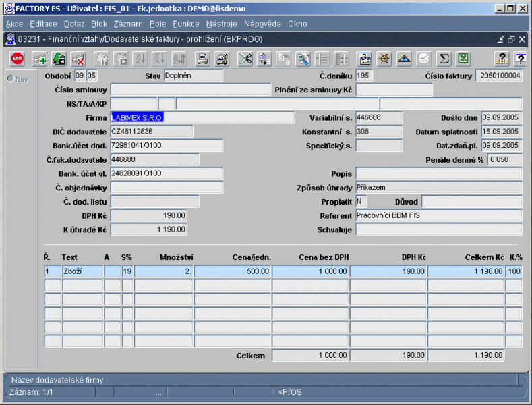Click the red EXIT toolbar icon
The width and height of the screenshot is (532, 405).
click(x=17, y=59)
